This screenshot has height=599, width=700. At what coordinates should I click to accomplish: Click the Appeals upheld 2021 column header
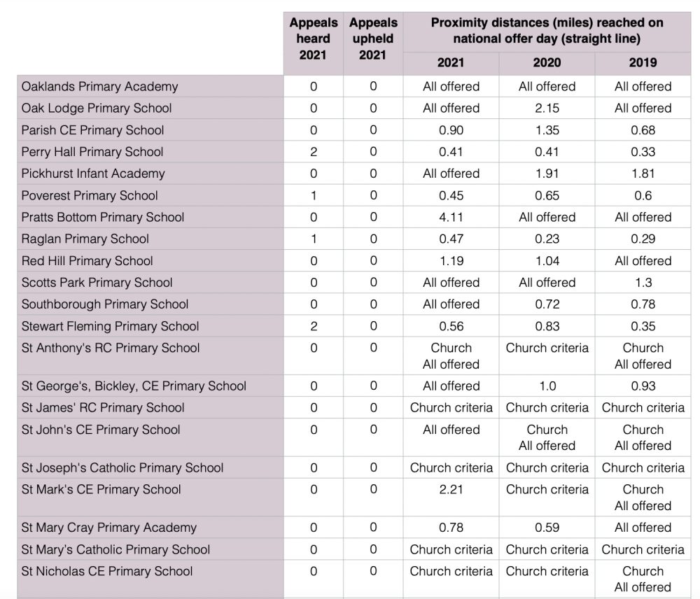coord(373,38)
